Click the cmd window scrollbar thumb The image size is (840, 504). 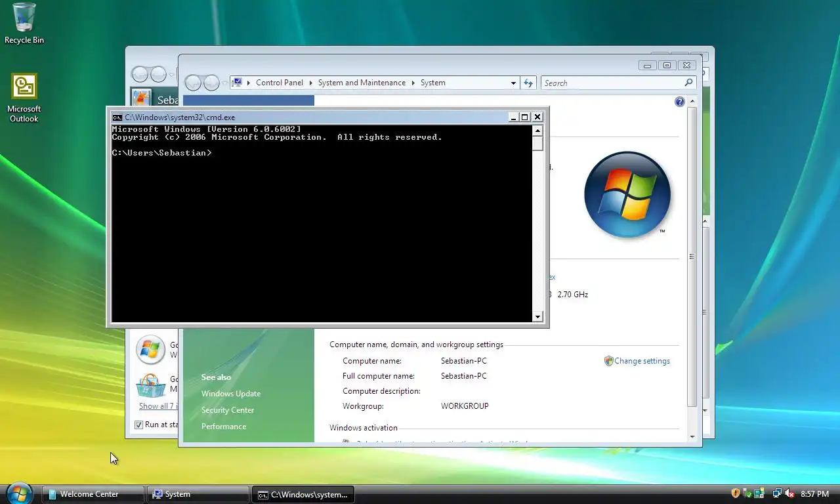(537, 143)
